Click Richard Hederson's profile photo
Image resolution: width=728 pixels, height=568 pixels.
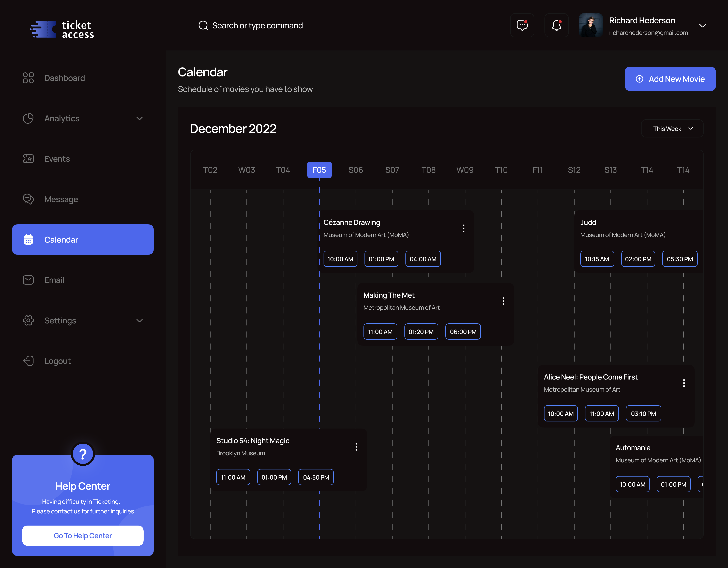[x=591, y=25]
